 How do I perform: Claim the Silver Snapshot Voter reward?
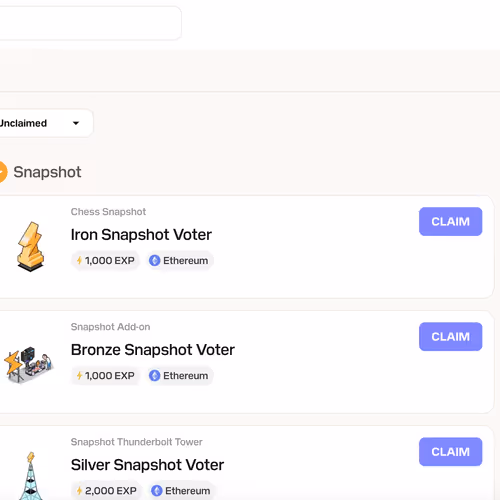(450, 452)
